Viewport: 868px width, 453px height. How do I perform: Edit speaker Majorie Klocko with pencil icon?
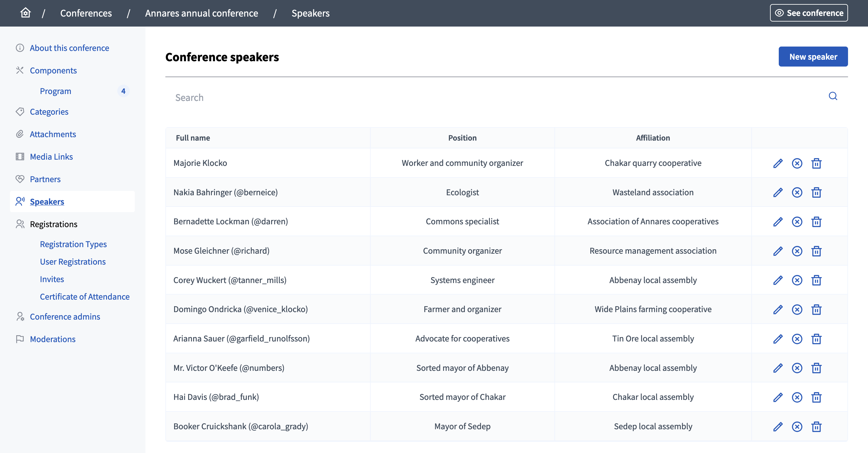(778, 163)
